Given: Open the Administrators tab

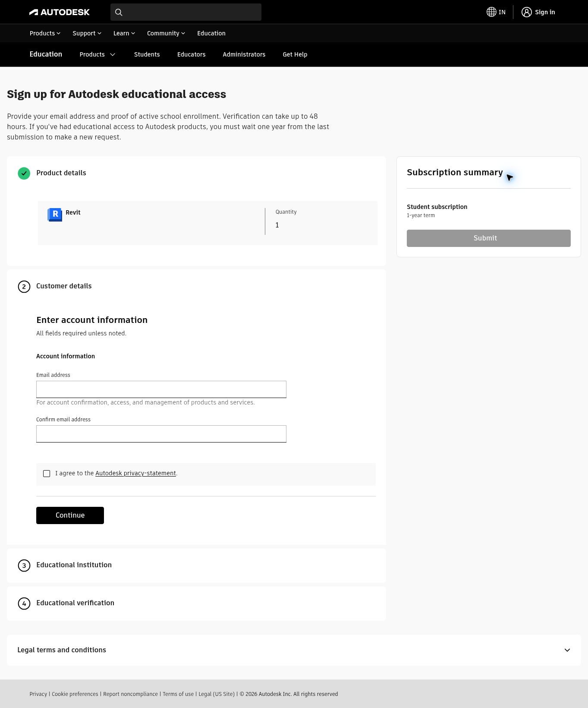Looking at the screenshot, I should [x=244, y=54].
